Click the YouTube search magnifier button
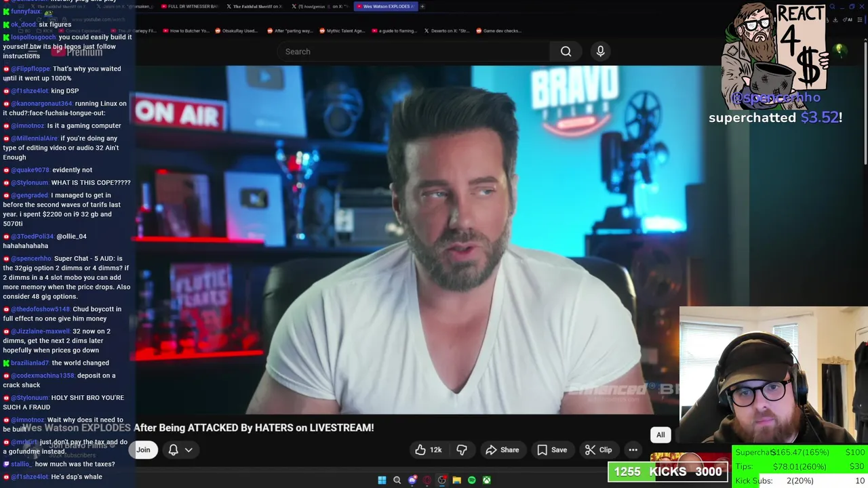Image resolution: width=868 pixels, height=488 pixels. [566, 52]
